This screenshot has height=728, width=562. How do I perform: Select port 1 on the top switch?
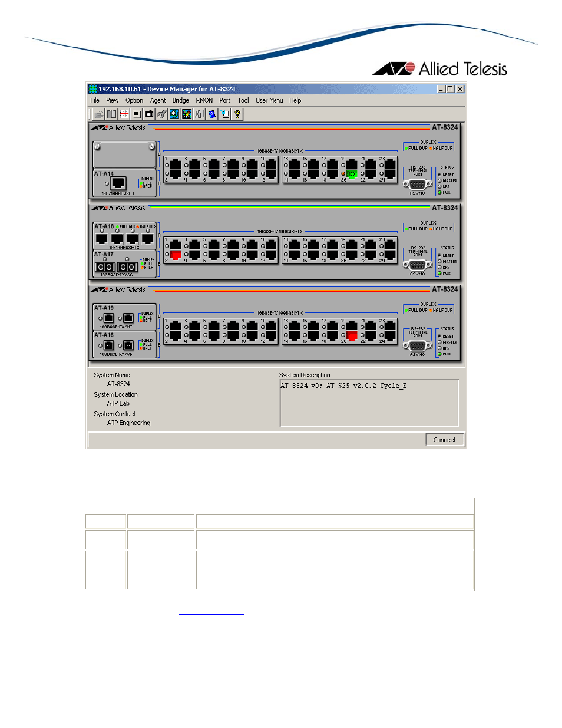click(x=176, y=164)
